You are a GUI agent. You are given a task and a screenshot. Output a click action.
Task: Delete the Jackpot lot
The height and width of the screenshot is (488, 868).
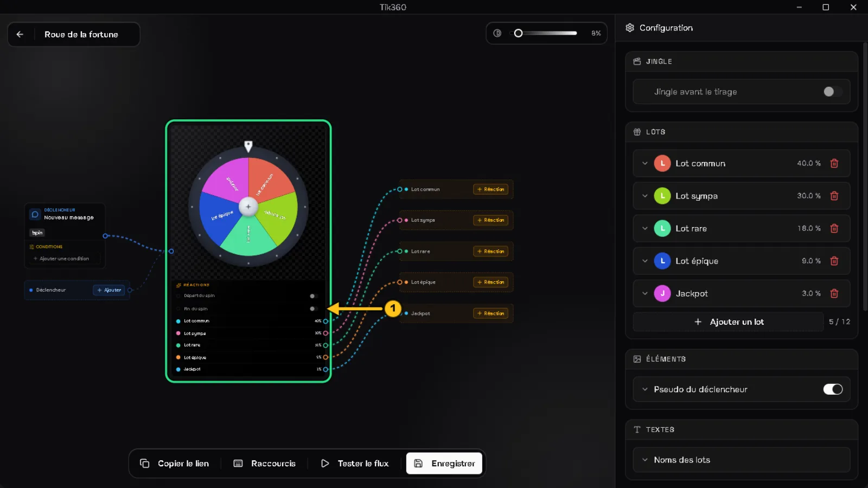(x=834, y=293)
